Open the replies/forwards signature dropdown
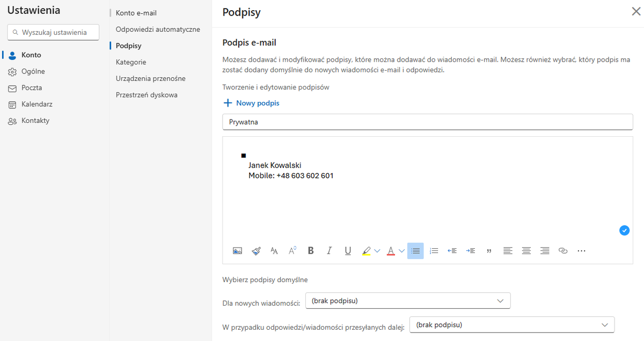This screenshot has height=341, width=644. (x=511, y=324)
